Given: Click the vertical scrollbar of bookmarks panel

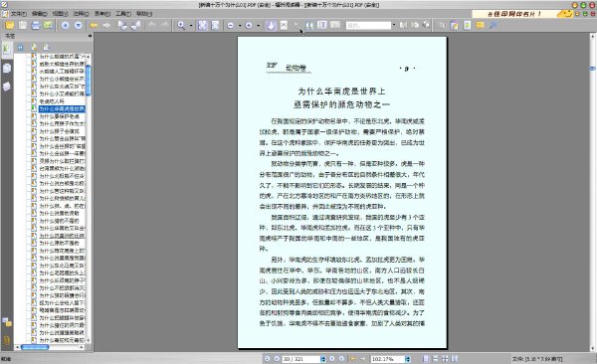Looking at the screenshot, I should pos(89,198).
